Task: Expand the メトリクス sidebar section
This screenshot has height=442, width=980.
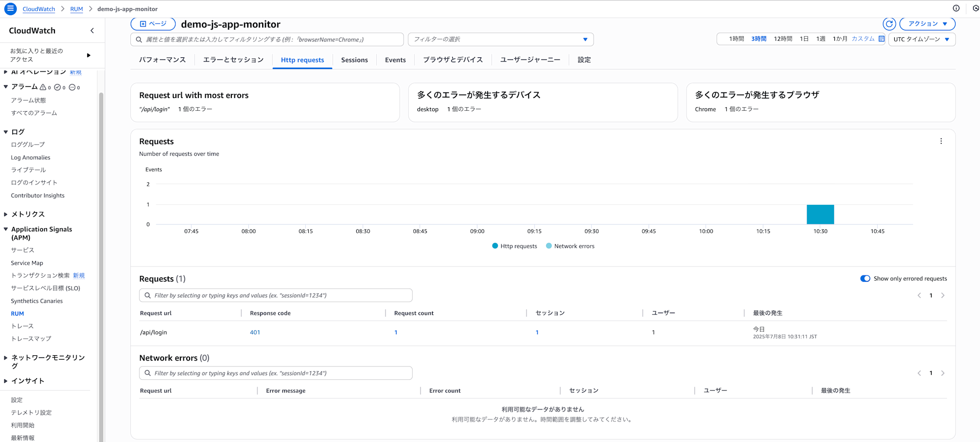Action: coord(6,214)
